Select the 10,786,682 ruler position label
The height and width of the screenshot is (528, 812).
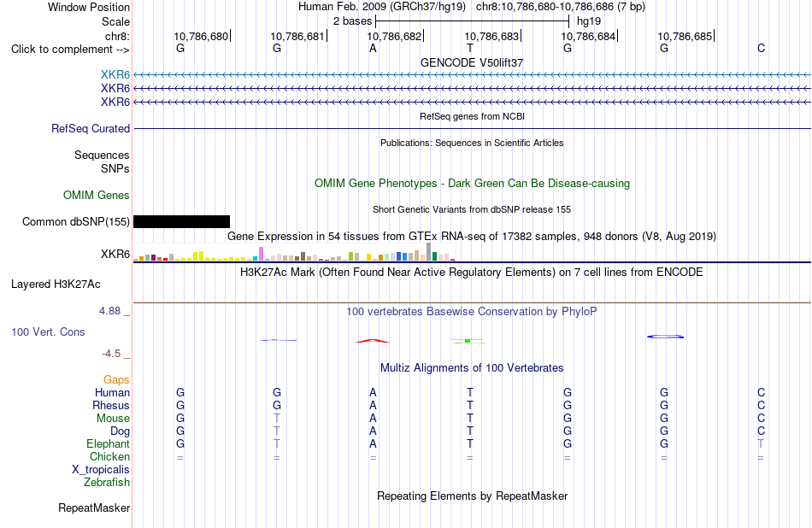pyautogui.click(x=394, y=36)
